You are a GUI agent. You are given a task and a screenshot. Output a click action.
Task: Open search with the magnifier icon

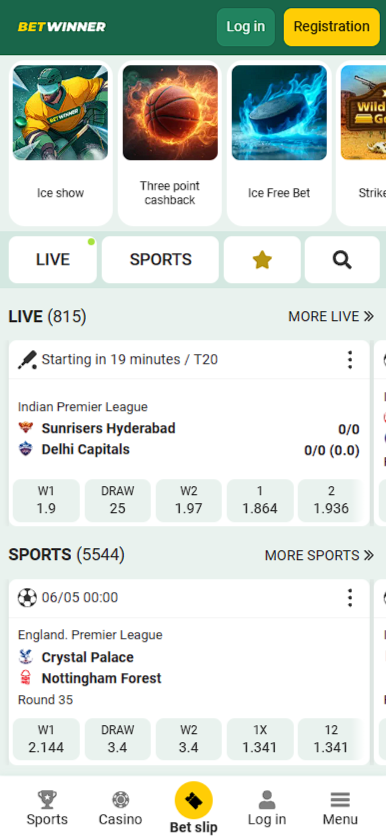342,260
